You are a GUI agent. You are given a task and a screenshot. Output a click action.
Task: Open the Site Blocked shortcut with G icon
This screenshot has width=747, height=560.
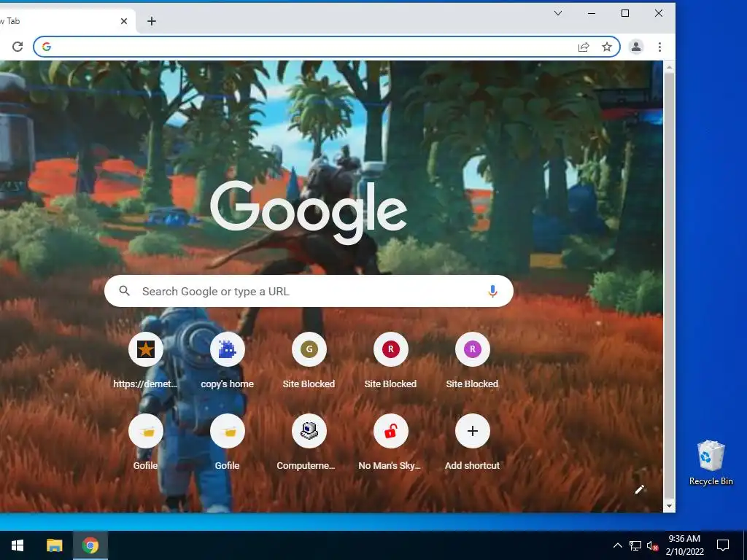coord(309,361)
